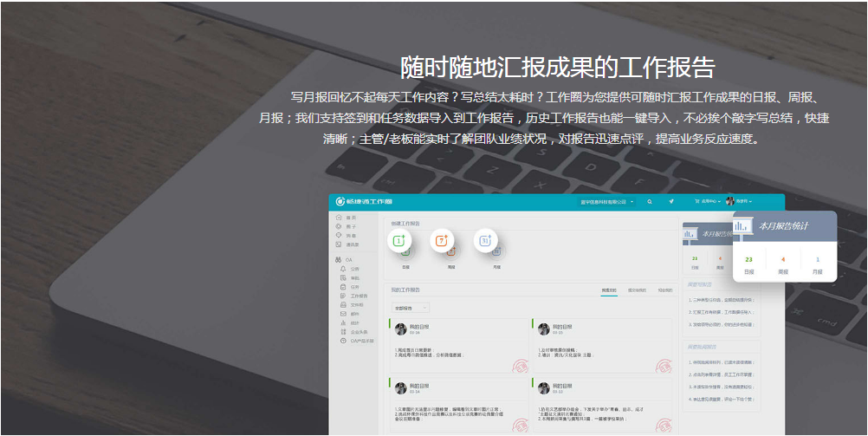The height and width of the screenshot is (436, 868).
Task: Create a daily report with green 1 icon
Action: pos(399,240)
